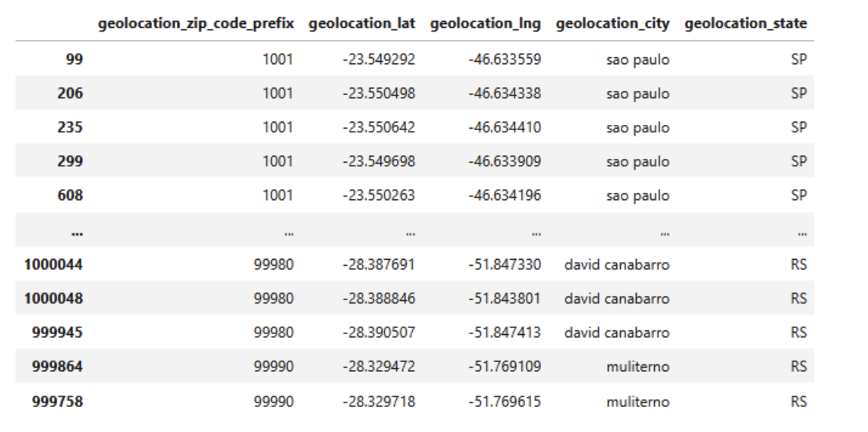Select row index 999758
Viewport: 868px width, 432px height.
coord(57,402)
